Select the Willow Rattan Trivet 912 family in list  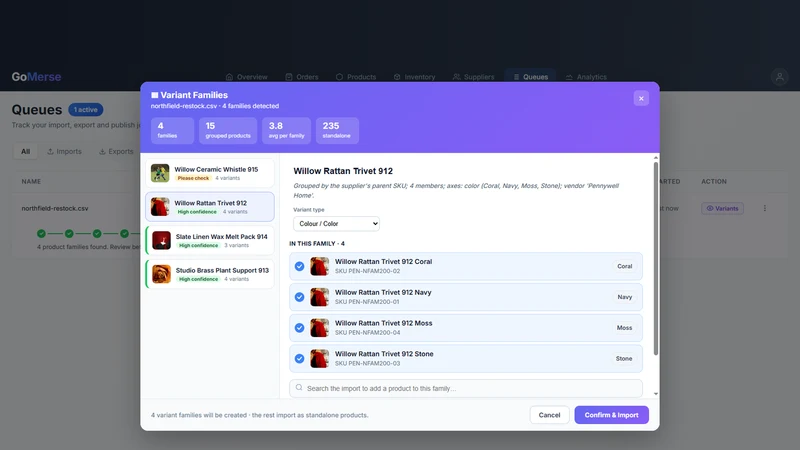pos(210,207)
